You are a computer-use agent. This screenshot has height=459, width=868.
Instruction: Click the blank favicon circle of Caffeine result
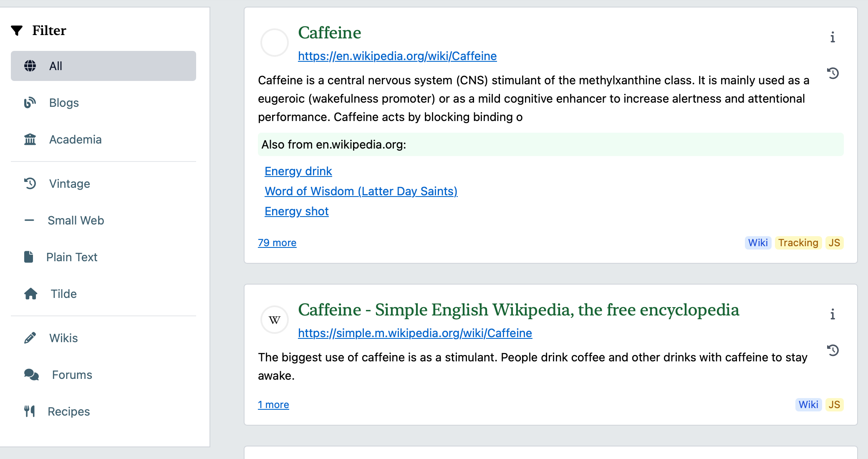[x=275, y=43]
